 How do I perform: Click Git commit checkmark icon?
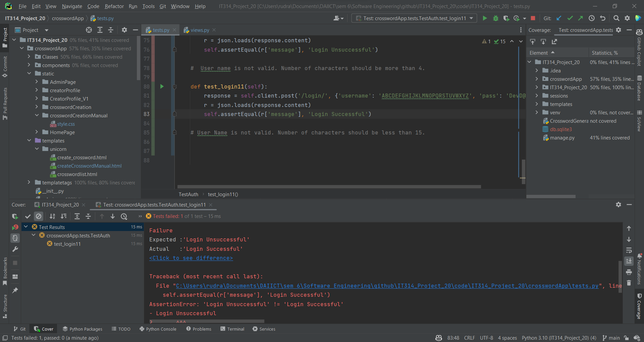tap(570, 18)
